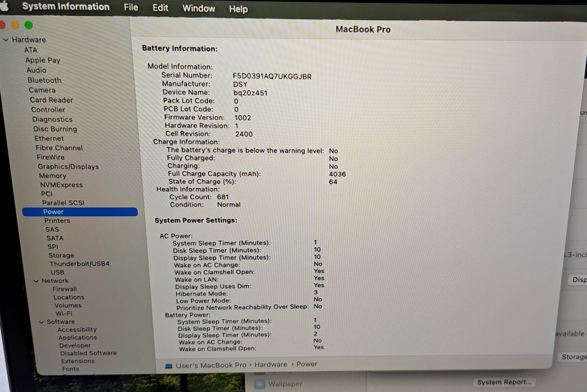Select Storage in the sidebar
This screenshot has height=392, width=587.
tap(61, 255)
